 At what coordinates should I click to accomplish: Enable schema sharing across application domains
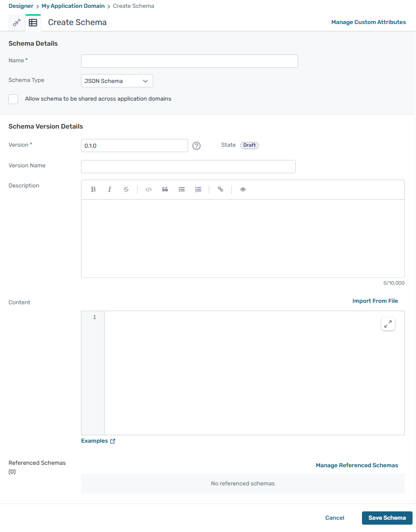[14, 99]
